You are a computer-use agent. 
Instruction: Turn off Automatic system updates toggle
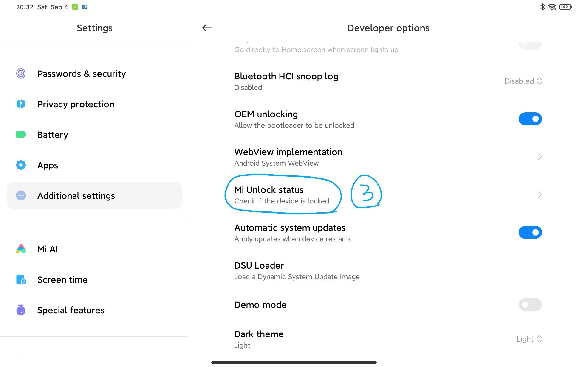(x=530, y=232)
